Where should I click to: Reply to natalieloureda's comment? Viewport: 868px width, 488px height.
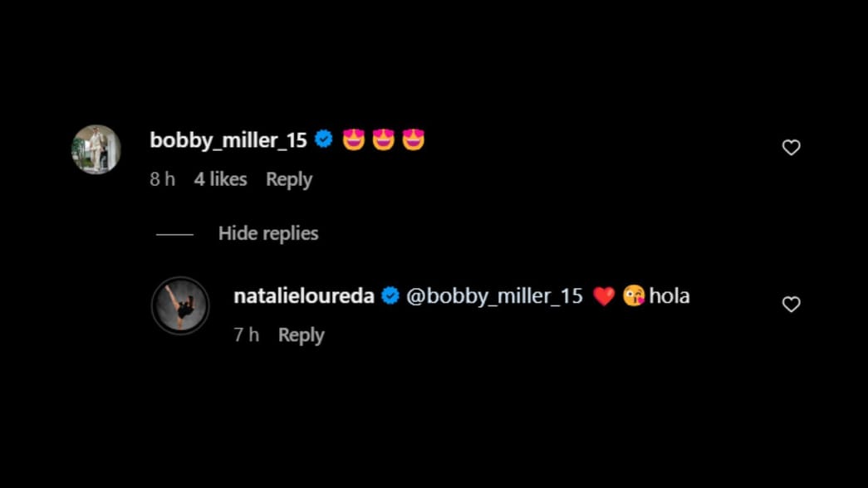[301, 334]
